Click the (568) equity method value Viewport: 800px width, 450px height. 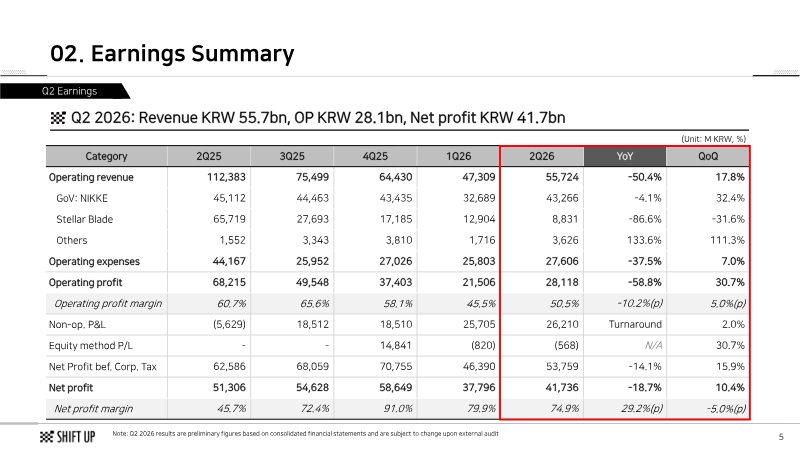click(x=566, y=345)
